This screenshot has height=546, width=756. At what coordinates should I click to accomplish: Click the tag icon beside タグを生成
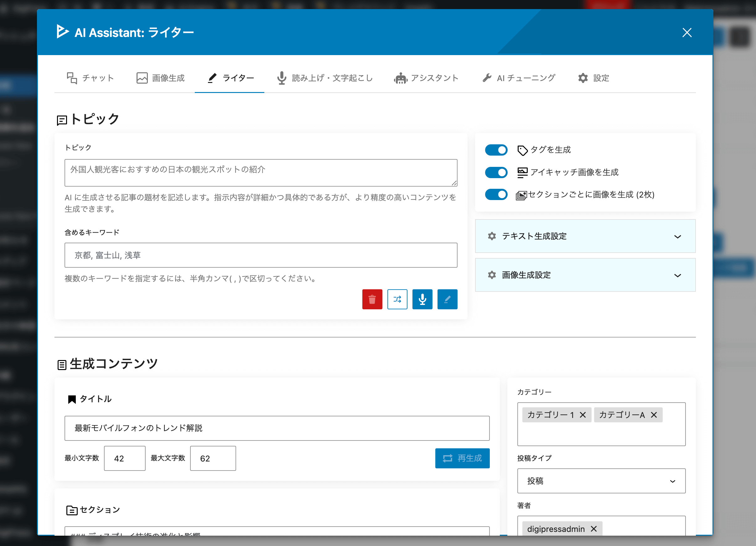point(522,151)
